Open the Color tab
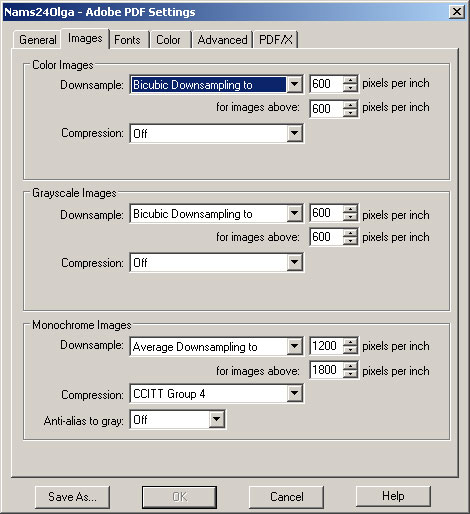The width and height of the screenshot is (470, 514). click(168, 40)
